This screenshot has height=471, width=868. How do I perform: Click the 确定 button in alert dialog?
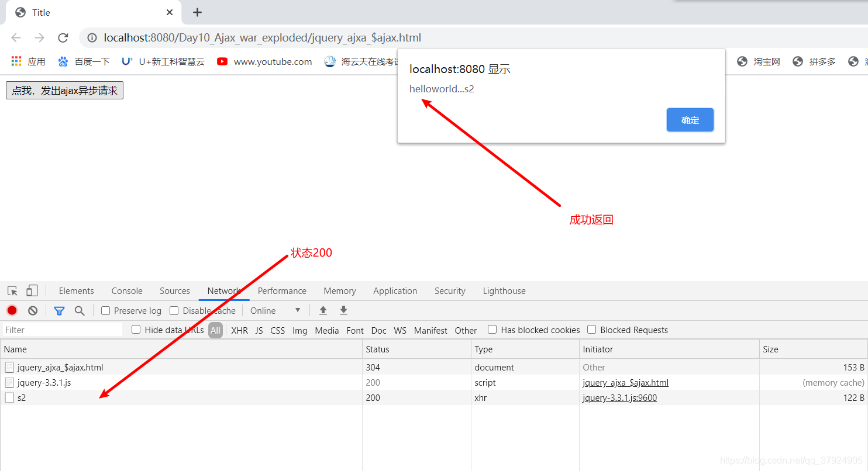click(x=690, y=120)
